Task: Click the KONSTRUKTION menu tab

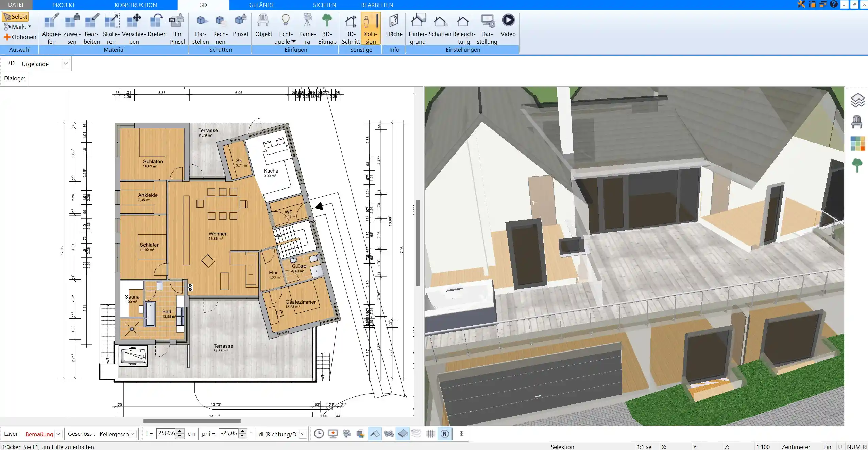Action: [x=135, y=5]
